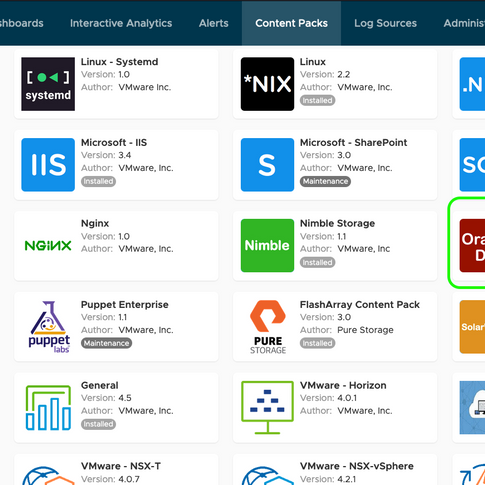Select the *NIX Linux pack icon
The width and height of the screenshot is (485, 485).
(267, 84)
